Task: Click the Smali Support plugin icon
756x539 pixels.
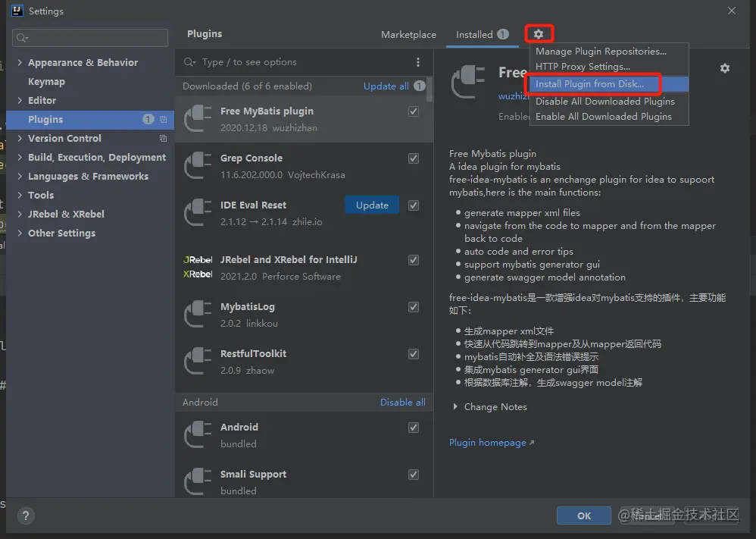Action: point(198,481)
